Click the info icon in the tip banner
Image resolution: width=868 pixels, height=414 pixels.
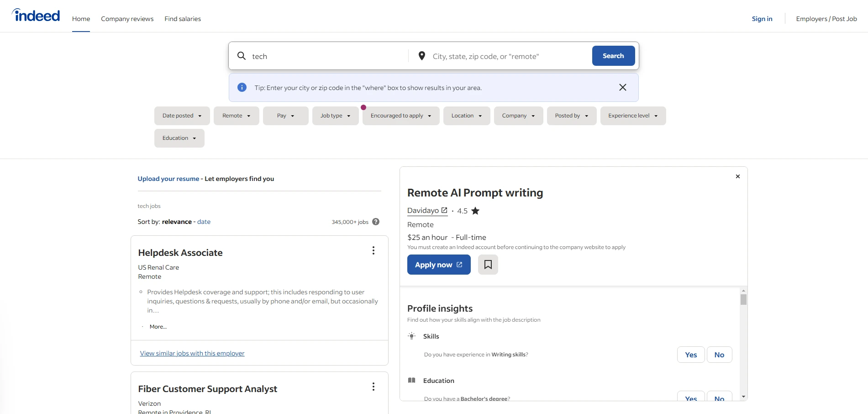[242, 87]
